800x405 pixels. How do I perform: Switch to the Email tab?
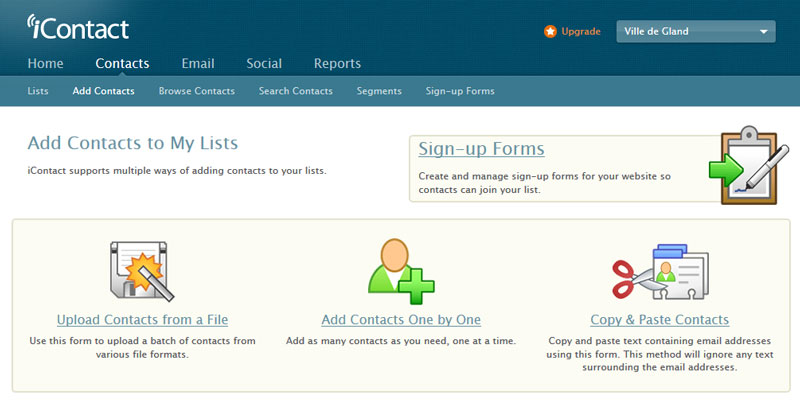[x=198, y=63]
